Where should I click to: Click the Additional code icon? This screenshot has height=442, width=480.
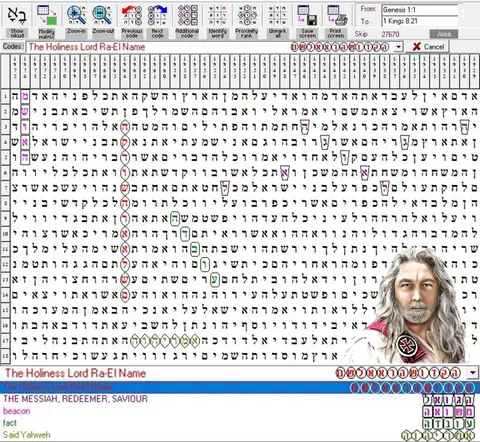[187, 15]
